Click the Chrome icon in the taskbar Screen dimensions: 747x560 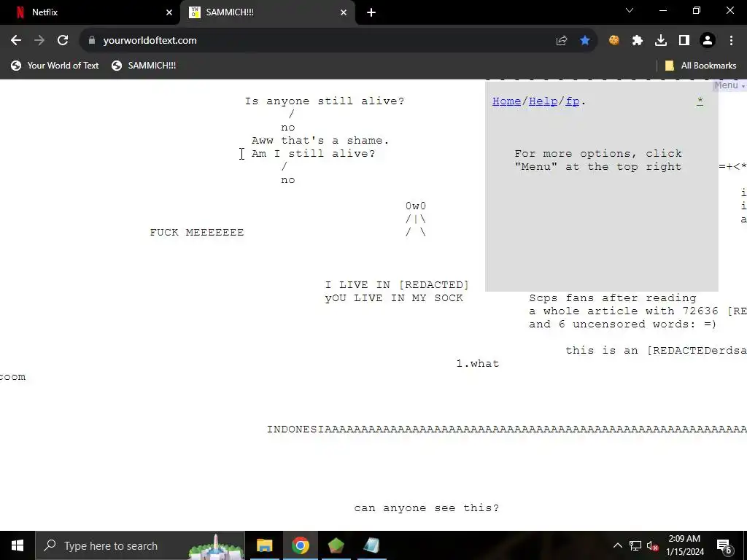coord(300,545)
